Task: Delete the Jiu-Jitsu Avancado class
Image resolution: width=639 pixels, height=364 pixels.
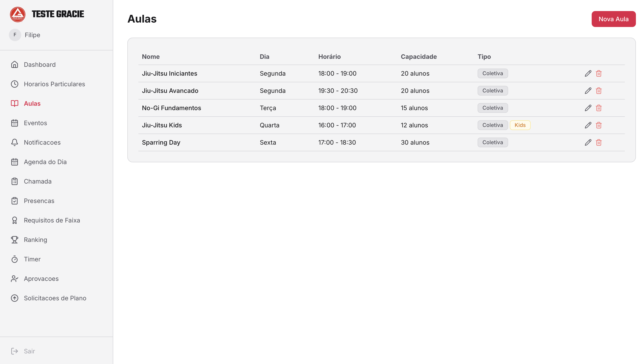Action: (x=599, y=91)
